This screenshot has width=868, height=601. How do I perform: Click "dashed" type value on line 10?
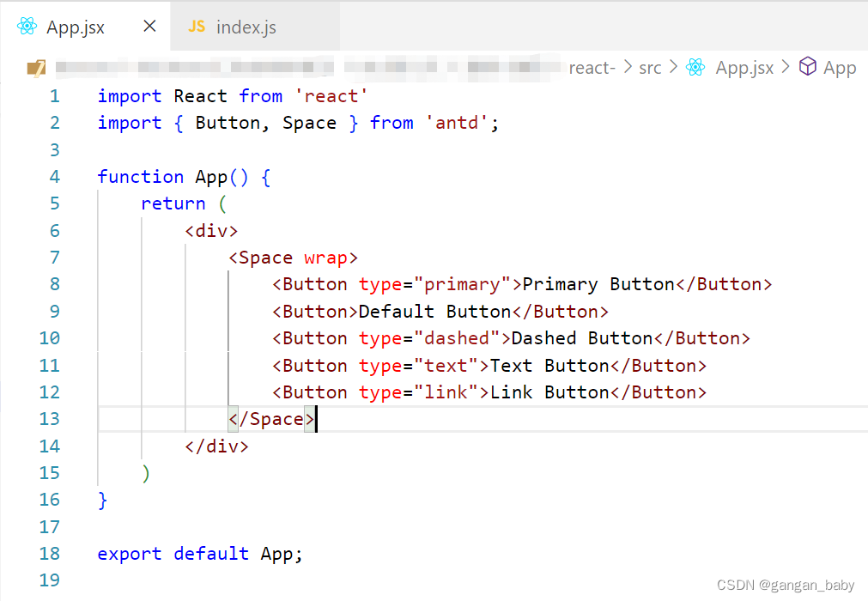[x=457, y=338]
